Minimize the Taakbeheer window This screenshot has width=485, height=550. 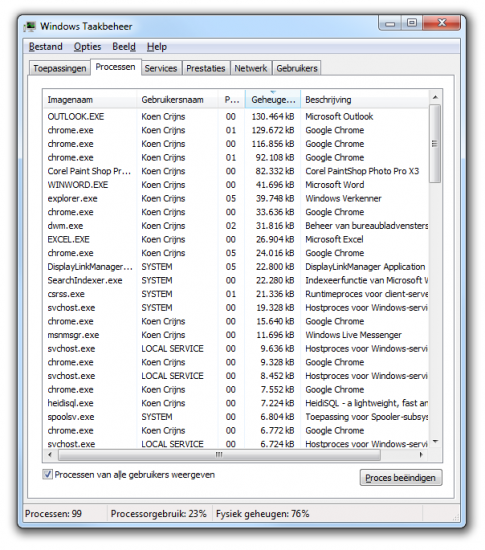click(x=390, y=24)
